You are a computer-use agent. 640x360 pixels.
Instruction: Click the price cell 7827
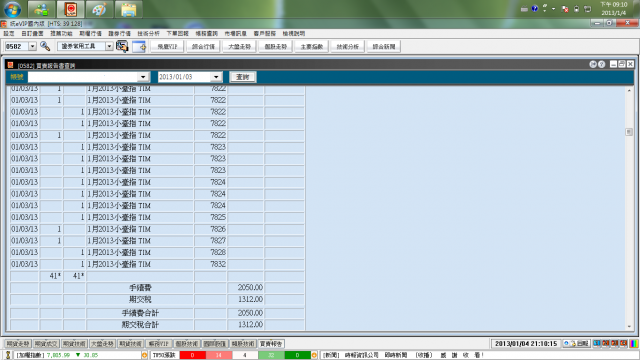coord(211,240)
